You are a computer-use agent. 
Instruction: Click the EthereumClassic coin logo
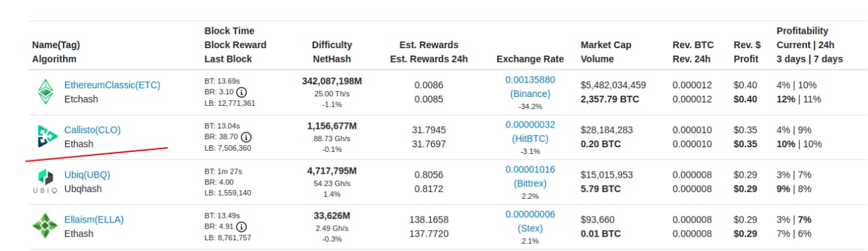[x=45, y=92]
